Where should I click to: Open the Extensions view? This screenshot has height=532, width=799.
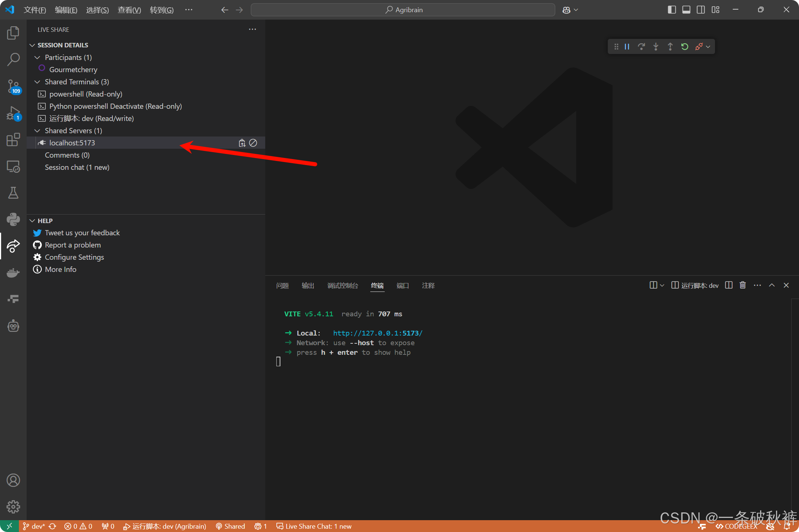(13, 139)
